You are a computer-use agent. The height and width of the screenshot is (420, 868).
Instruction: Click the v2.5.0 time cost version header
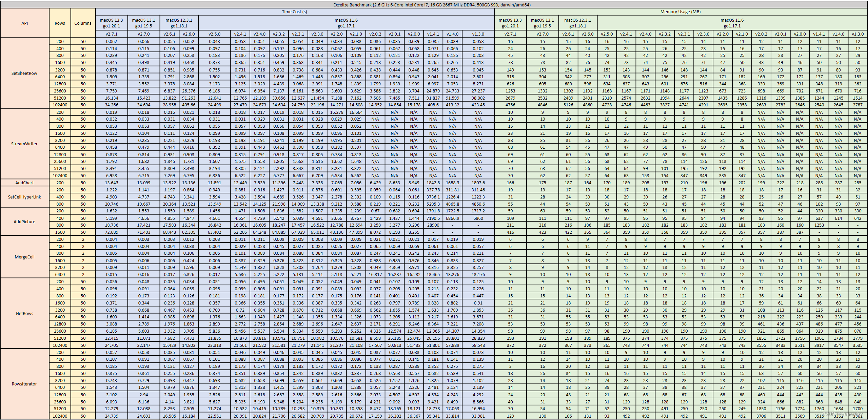click(x=214, y=34)
